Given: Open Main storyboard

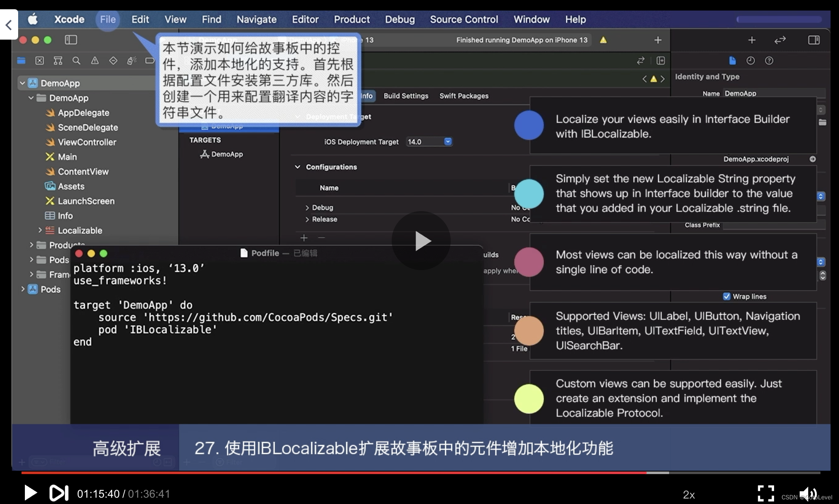Looking at the screenshot, I should 67,157.
